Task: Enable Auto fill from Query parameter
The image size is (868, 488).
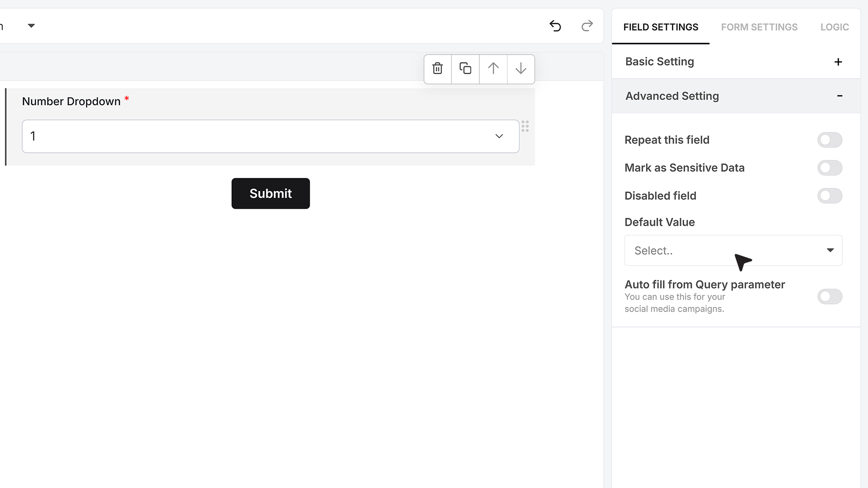Action: coord(830,297)
